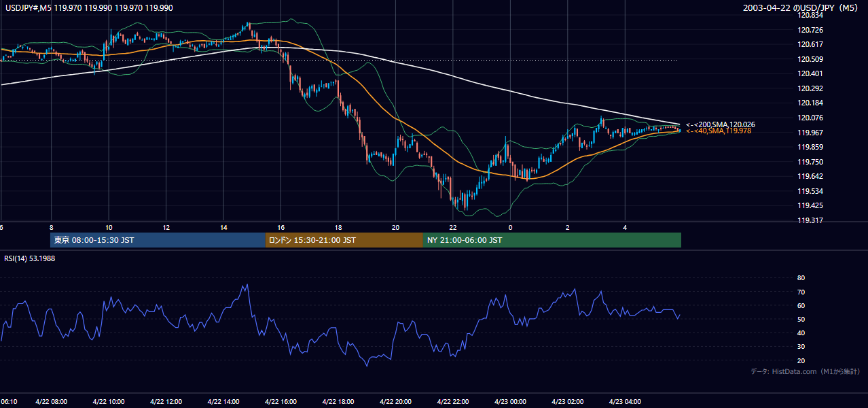The height and width of the screenshot is (408, 868).
Task: Click hour marker 10 under the price chart
Action: [x=108, y=227]
